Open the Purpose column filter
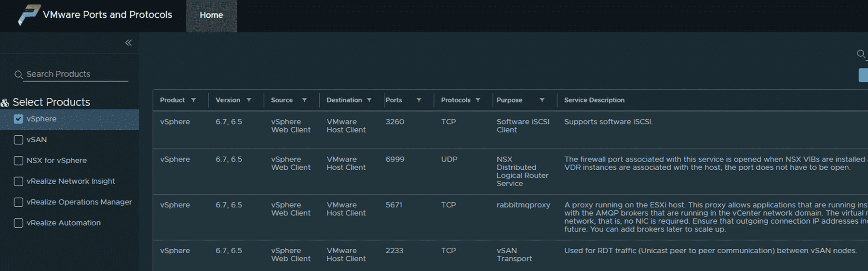Image resolution: width=868 pixels, height=271 pixels. (542, 100)
